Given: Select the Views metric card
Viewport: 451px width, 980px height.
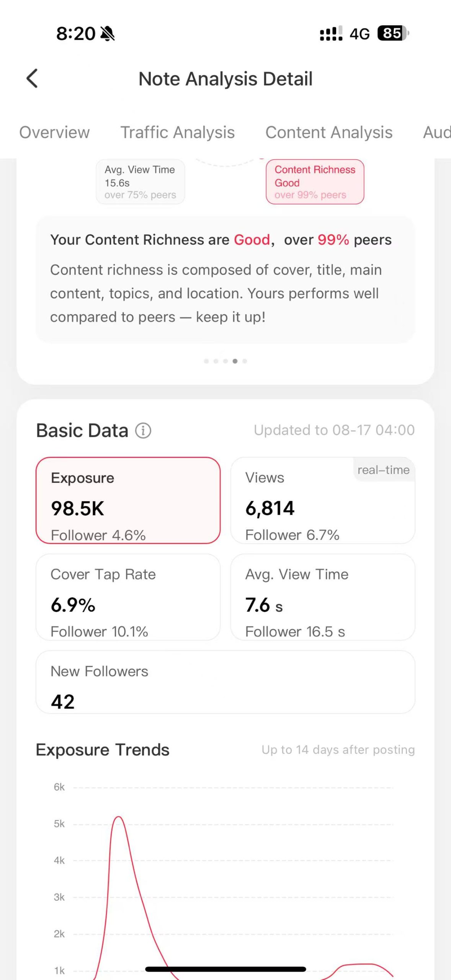Looking at the screenshot, I should click(322, 500).
